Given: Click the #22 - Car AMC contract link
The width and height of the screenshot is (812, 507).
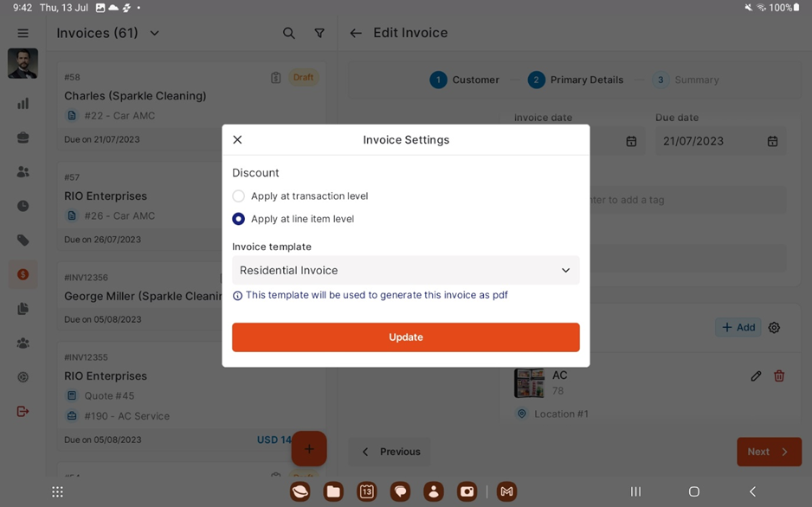Looking at the screenshot, I should pos(119,115).
